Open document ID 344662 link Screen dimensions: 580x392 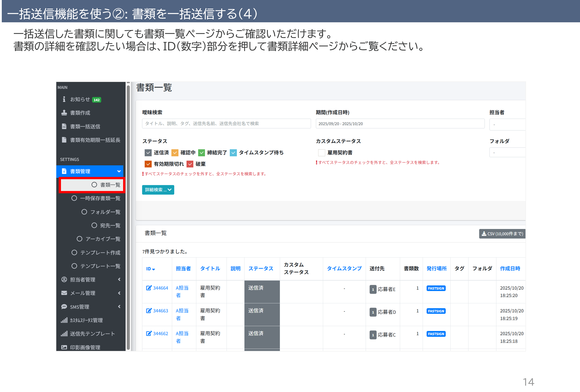(160, 334)
